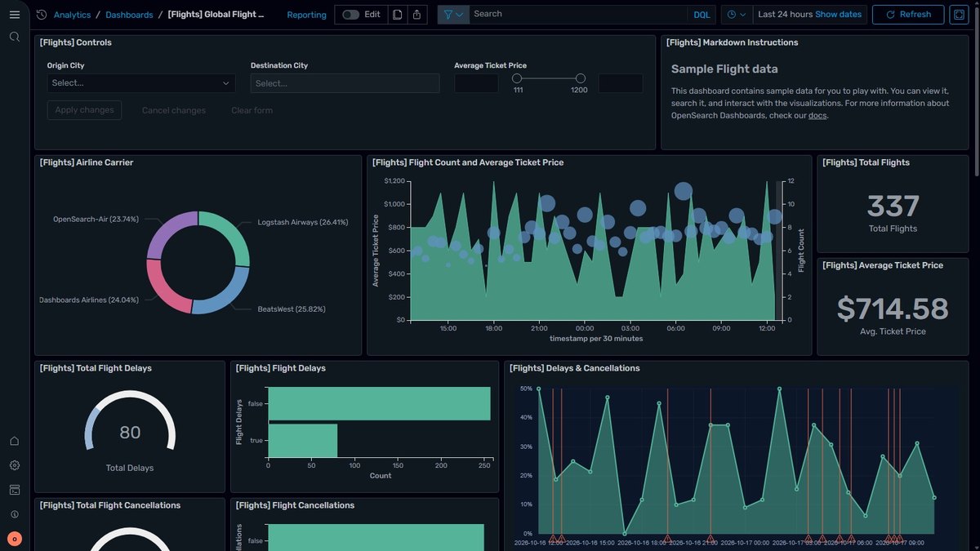The width and height of the screenshot is (980, 551).
Task: Switch query language via DQL
Action: tap(702, 15)
